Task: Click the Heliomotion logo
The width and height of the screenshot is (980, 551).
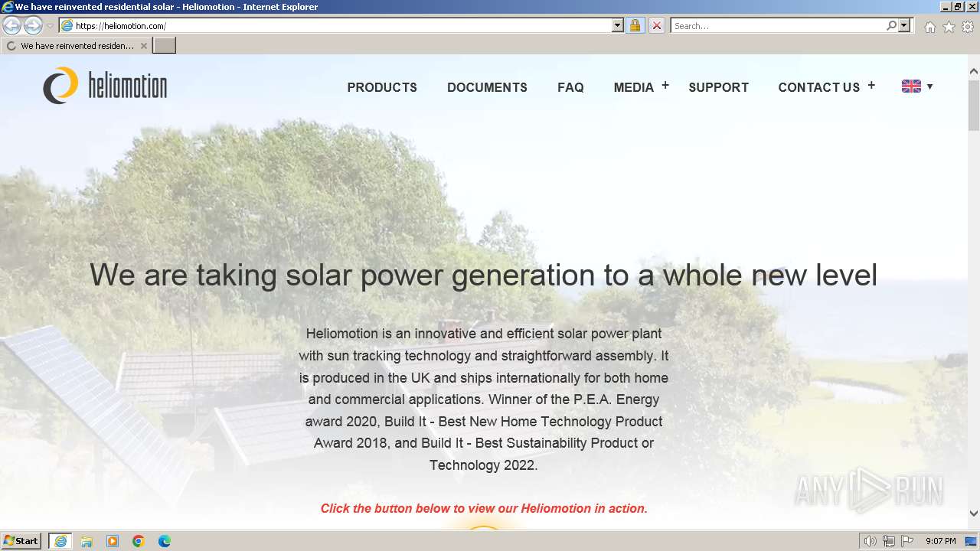Action: click(x=105, y=86)
